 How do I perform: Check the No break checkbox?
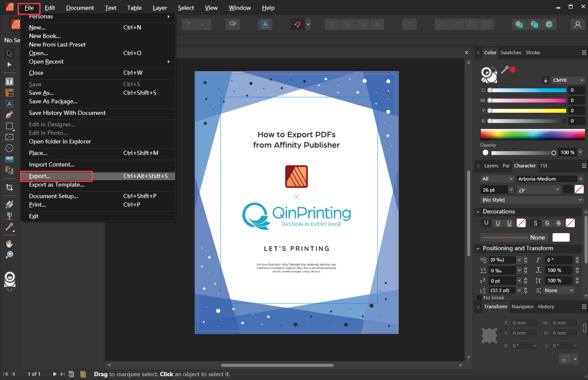point(479,298)
